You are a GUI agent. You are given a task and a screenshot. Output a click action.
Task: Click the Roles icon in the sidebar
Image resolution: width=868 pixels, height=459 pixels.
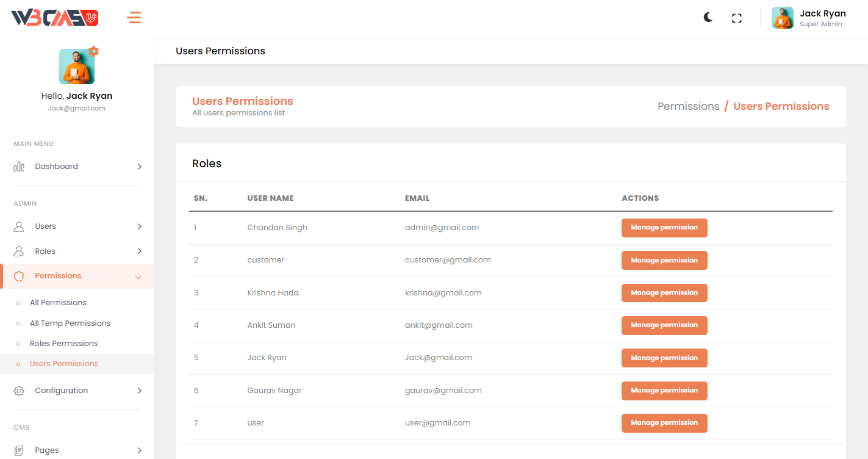[19, 251]
